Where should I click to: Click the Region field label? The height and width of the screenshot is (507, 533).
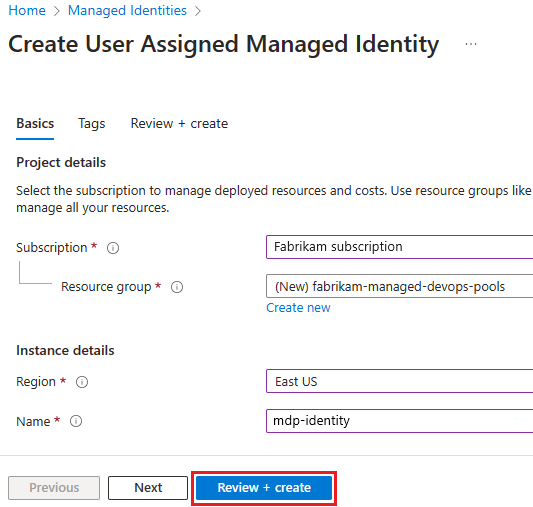[x=36, y=382]
